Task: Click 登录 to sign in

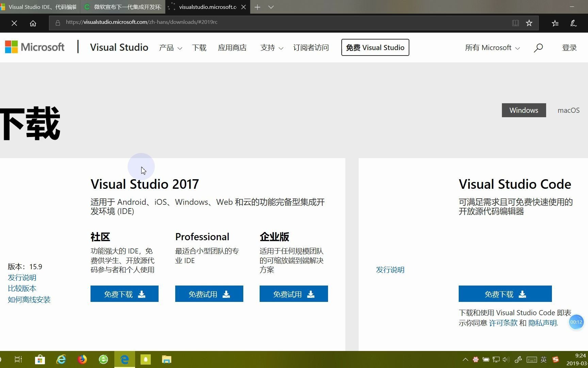Action: pos(569,48)
